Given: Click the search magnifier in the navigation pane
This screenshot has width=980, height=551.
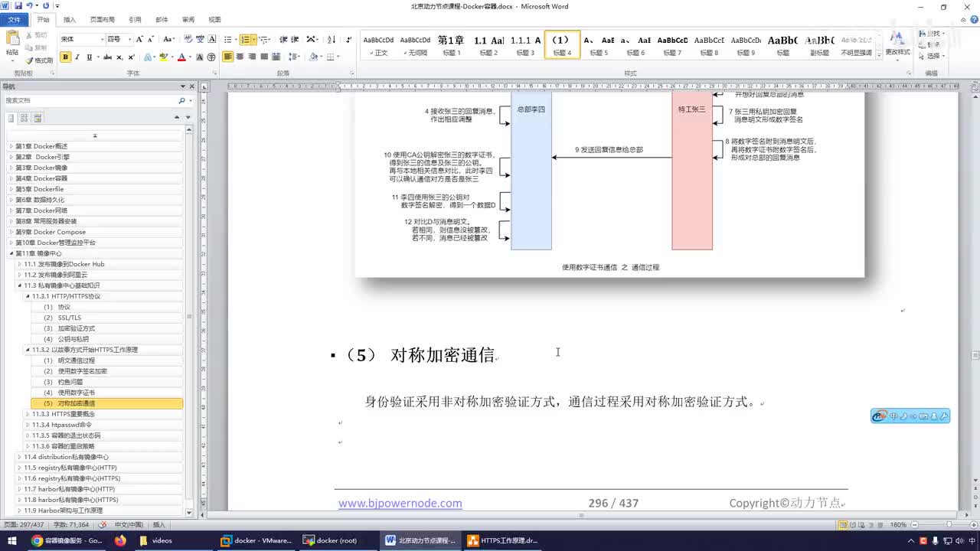Looking at the screenshot, I should point(182,100).
